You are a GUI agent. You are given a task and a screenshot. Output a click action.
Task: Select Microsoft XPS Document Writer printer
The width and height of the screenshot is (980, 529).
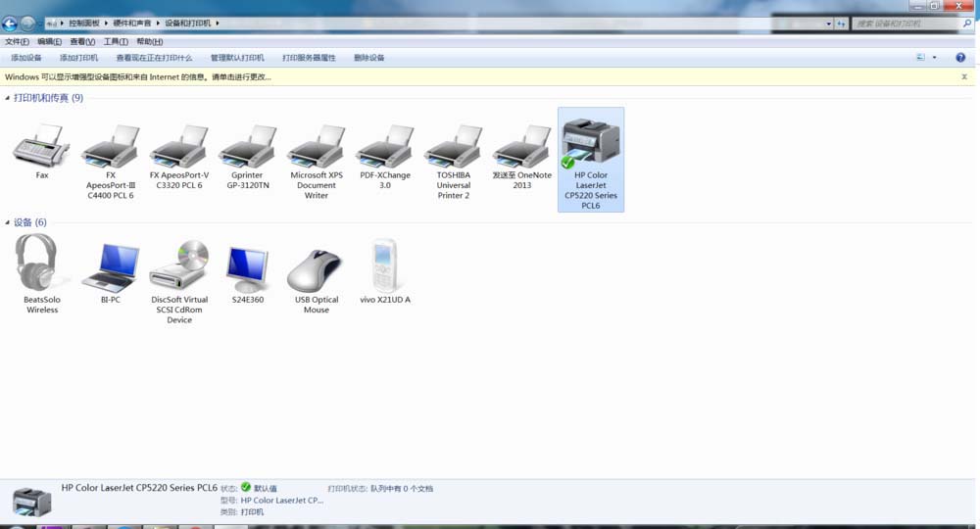(x=317, y=146)
